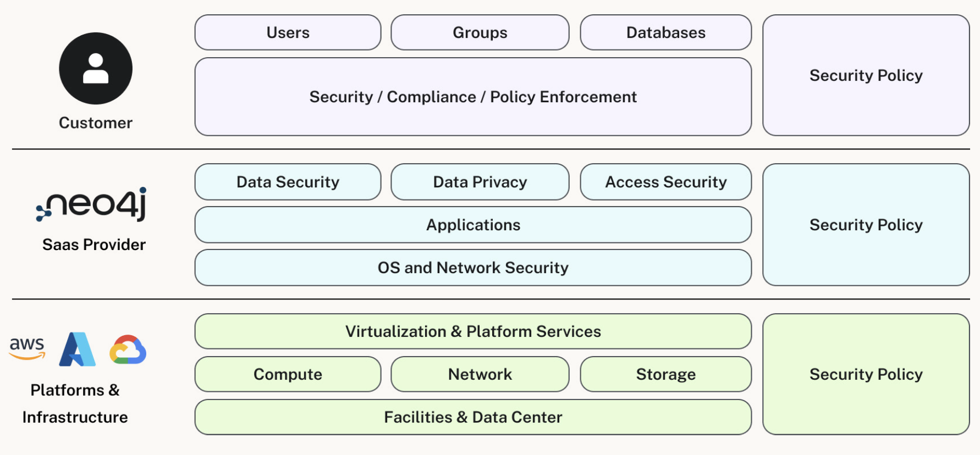Select the Access Security box
Viewport: 980px width, 455px height.
point(665,182)
